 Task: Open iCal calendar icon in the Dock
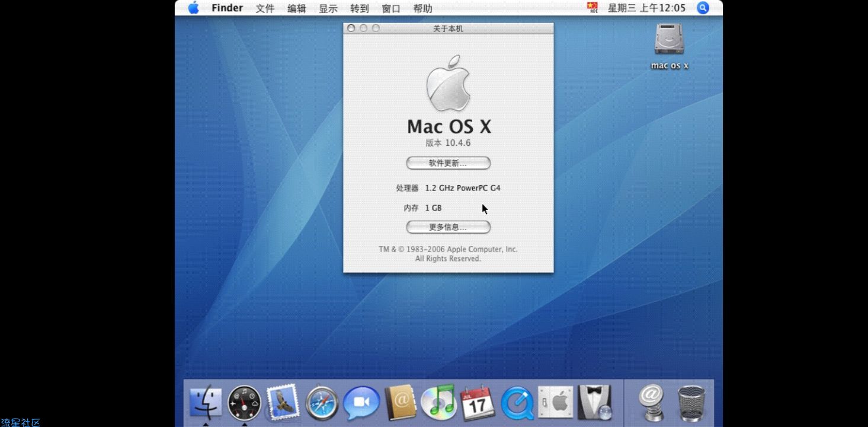pyautogui.click(x=478, y=403)
